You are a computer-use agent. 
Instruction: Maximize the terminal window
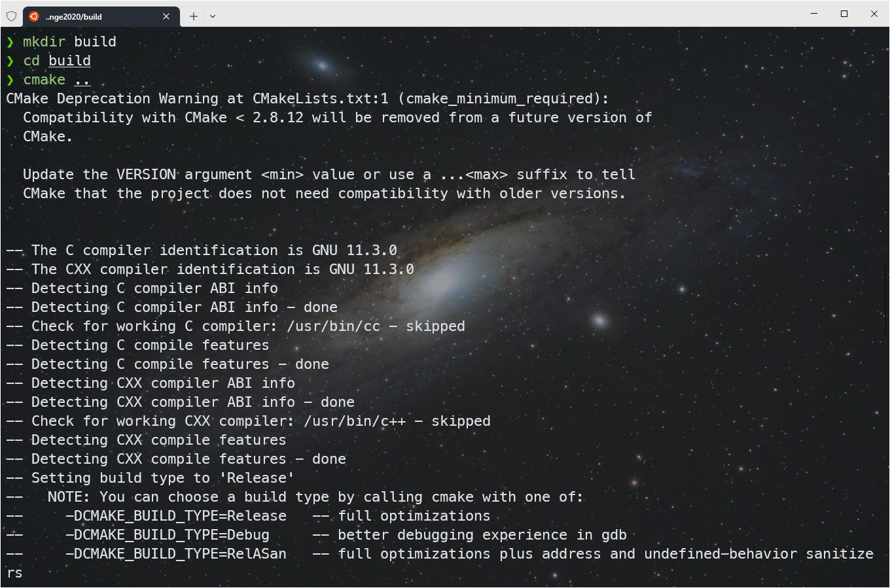844,14
